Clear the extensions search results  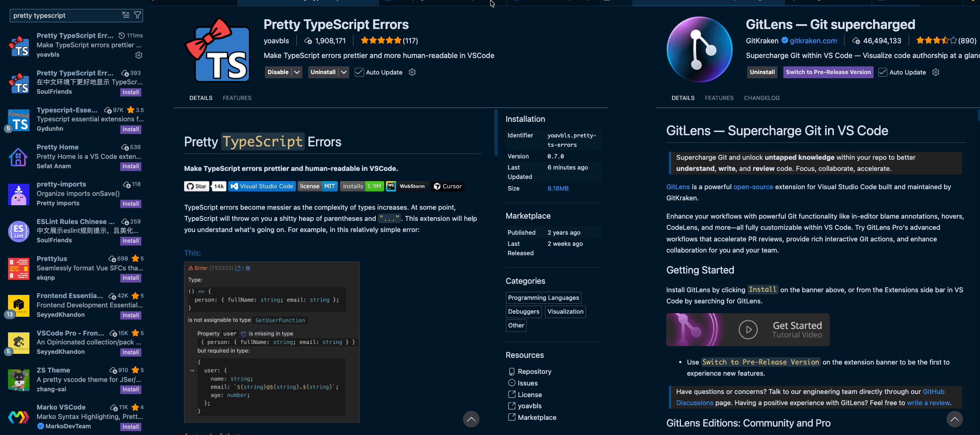pyautogui.click(x=126, y=15)
